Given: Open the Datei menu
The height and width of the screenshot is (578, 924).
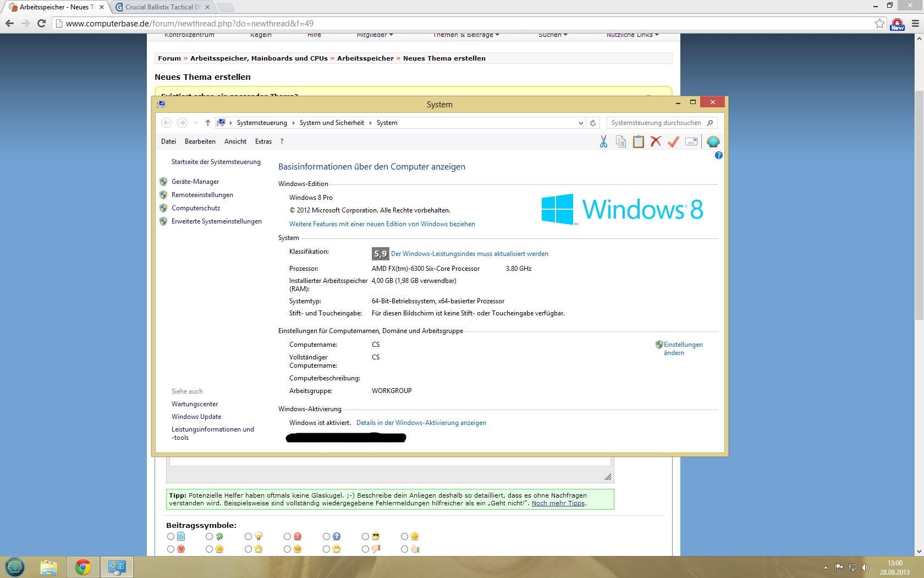Looking at the screenshot, I should (x=168, y=141).
